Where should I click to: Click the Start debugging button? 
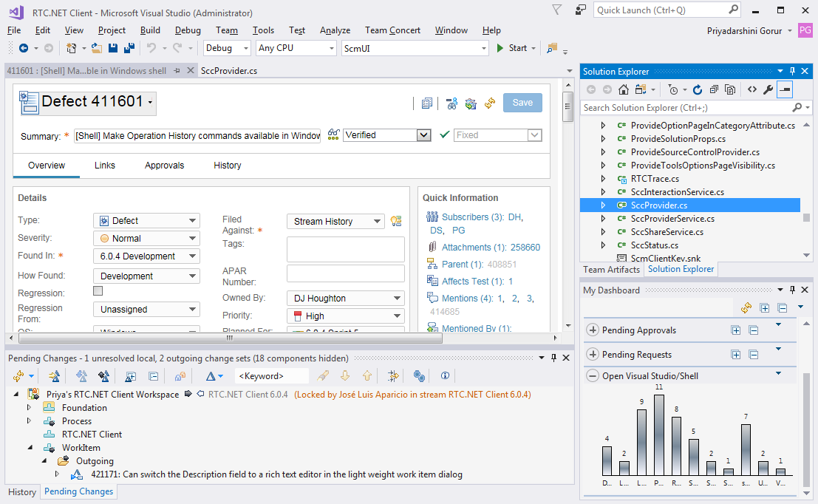click(512, 48)
